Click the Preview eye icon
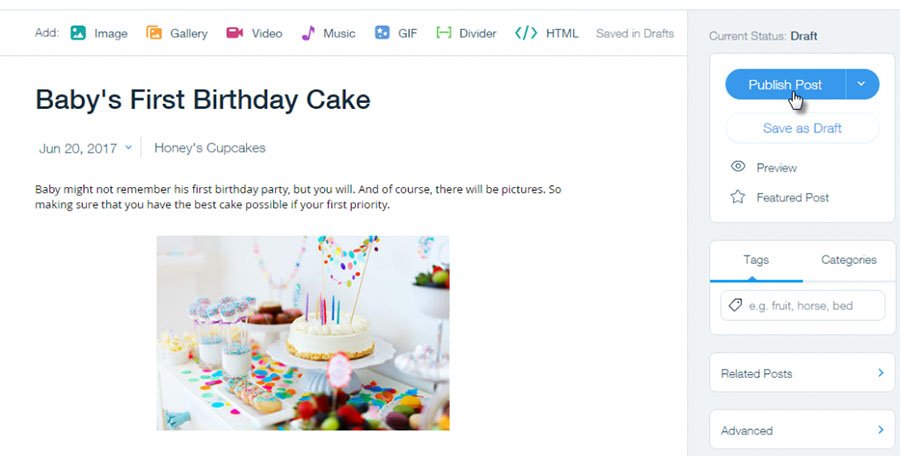 738,167
